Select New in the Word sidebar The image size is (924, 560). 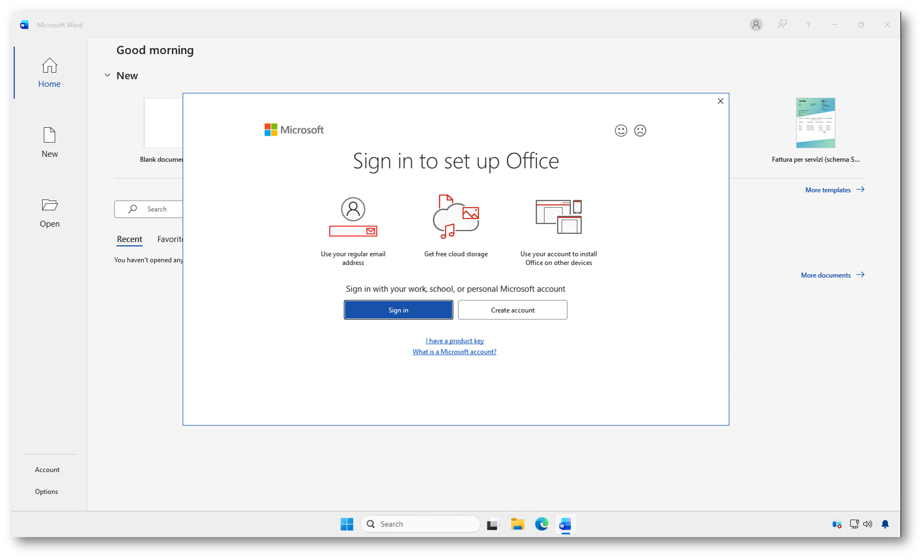[x=49, y=143]
